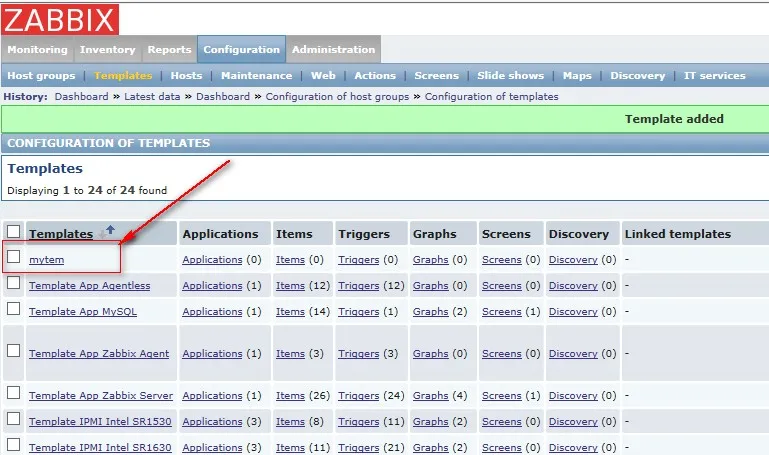Tick the checkbox for Template IPMI Intel SR1530
Screen dimensions: 769x455
[14, 419]
